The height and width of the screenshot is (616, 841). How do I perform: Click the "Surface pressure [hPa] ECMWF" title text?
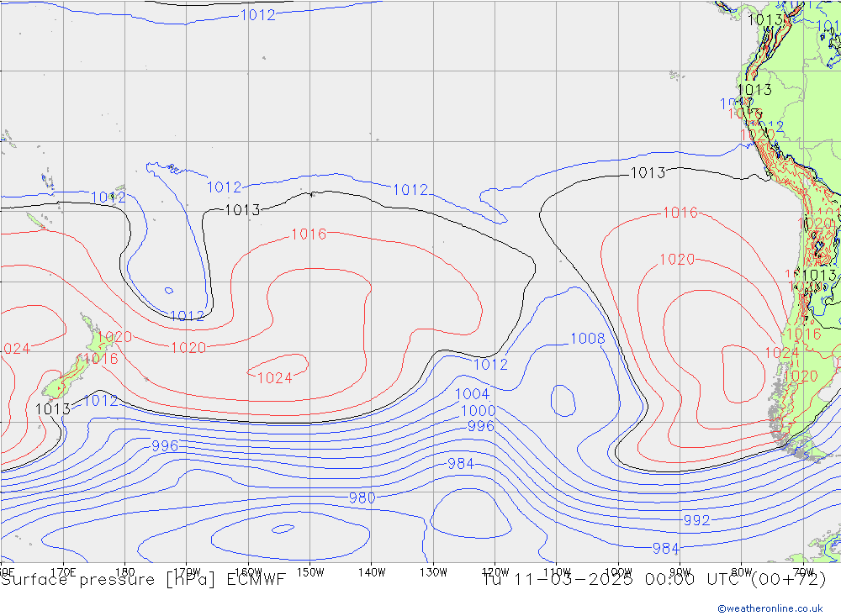143,580
